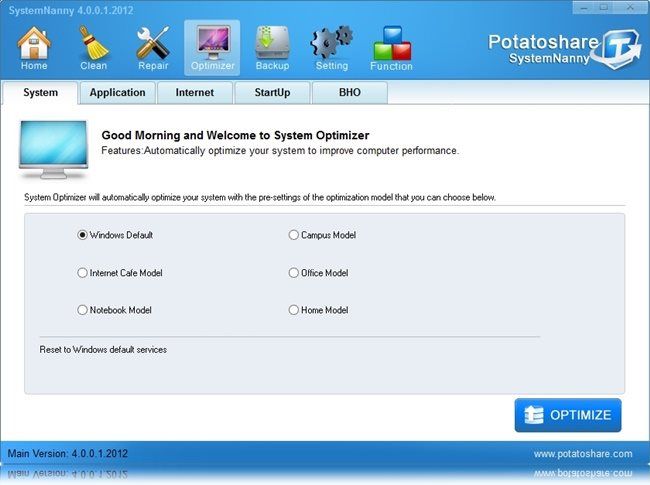Click 'Main Version: 4.0.0.1.2012' status text
650x485 pixels.
pos(68,453)
